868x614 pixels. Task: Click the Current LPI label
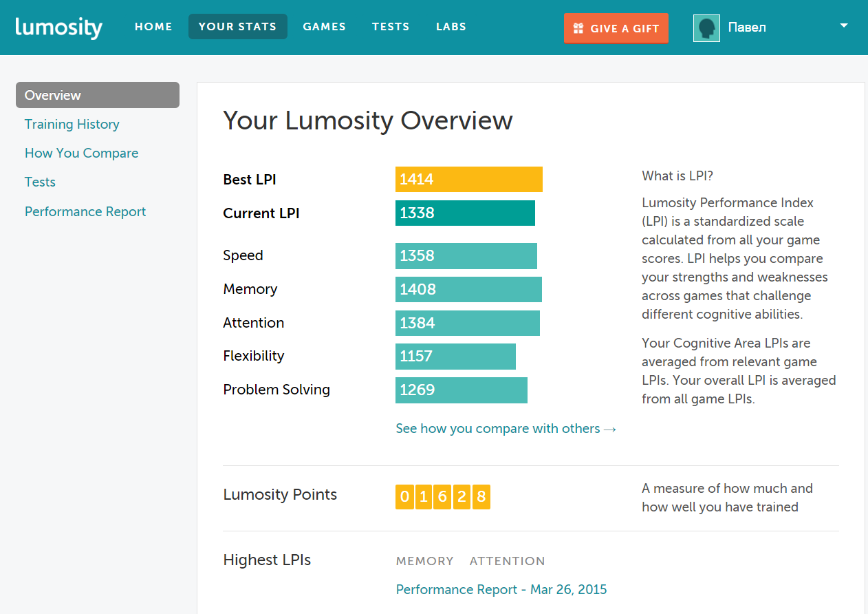pos(261,213)
